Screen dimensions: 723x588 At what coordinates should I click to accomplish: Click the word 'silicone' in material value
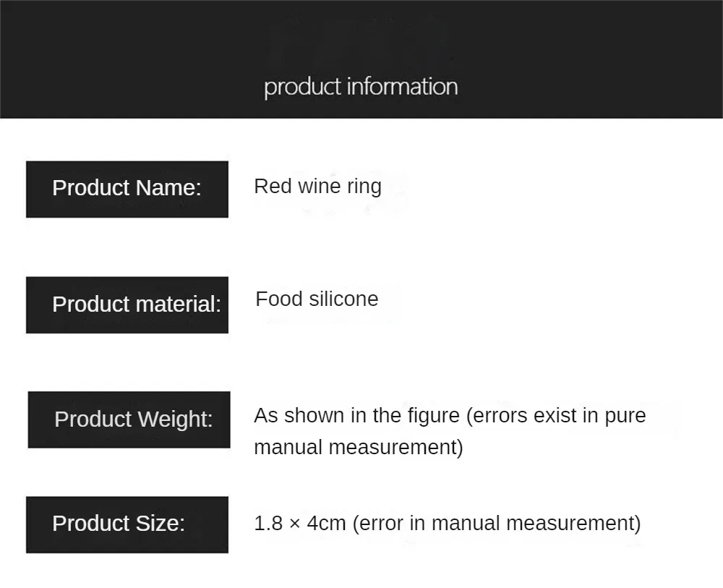(x=343, y=299)
